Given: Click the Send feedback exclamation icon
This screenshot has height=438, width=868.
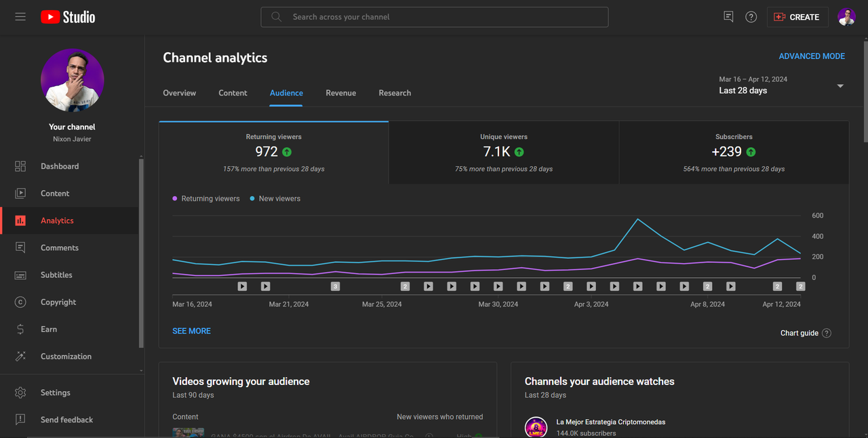Looking at the screenshot, I should (x=20, y=420).
